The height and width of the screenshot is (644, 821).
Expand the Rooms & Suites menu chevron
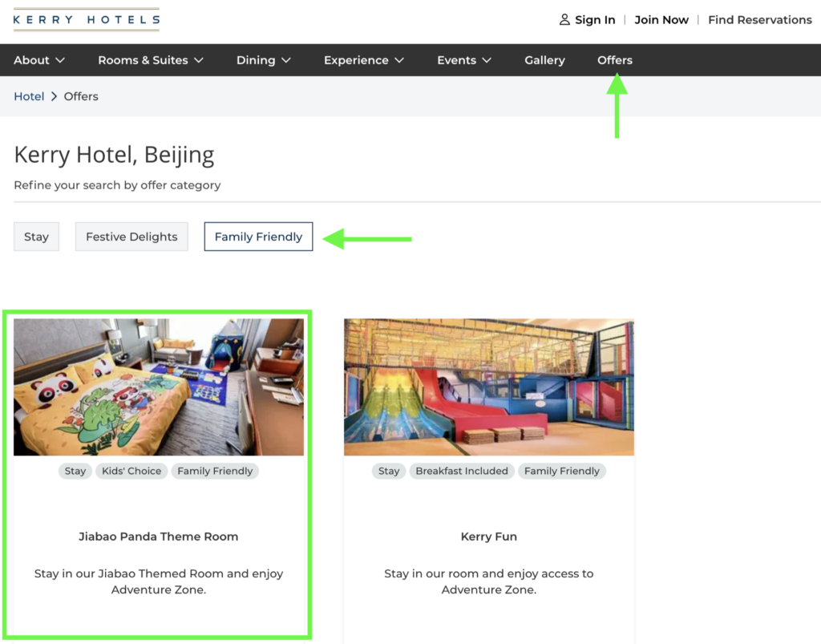[199, 60]
